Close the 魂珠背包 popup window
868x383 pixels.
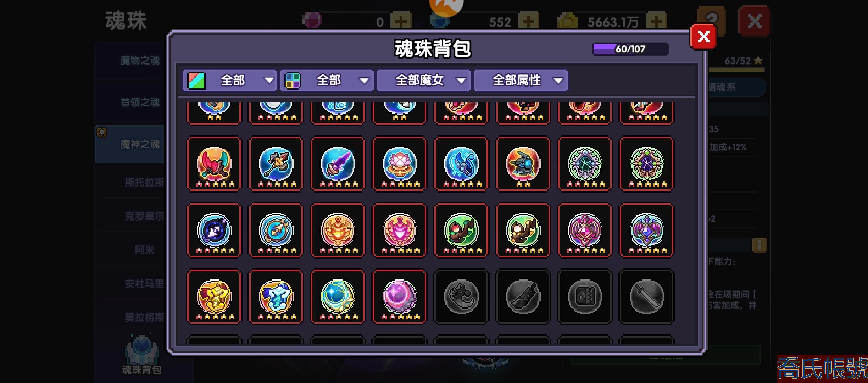(x=703, y=37)
